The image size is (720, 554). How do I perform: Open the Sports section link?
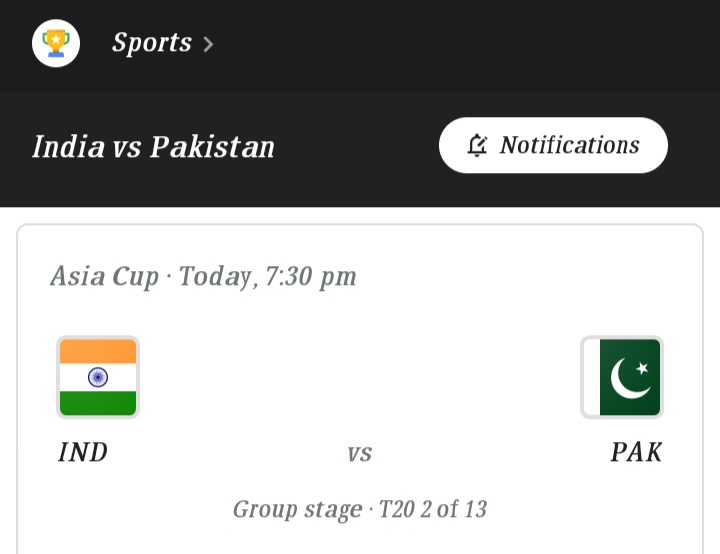(x=151, y=43)
